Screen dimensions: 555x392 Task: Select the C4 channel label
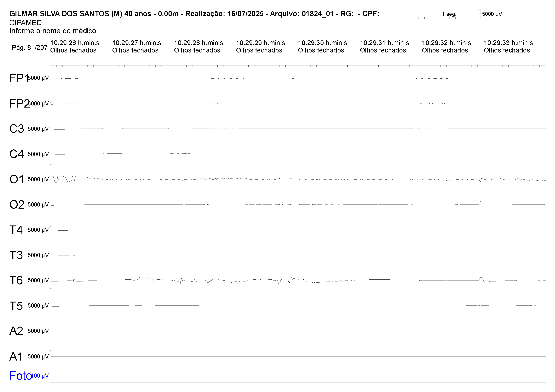pyautogui.click(x=17, y=154)
